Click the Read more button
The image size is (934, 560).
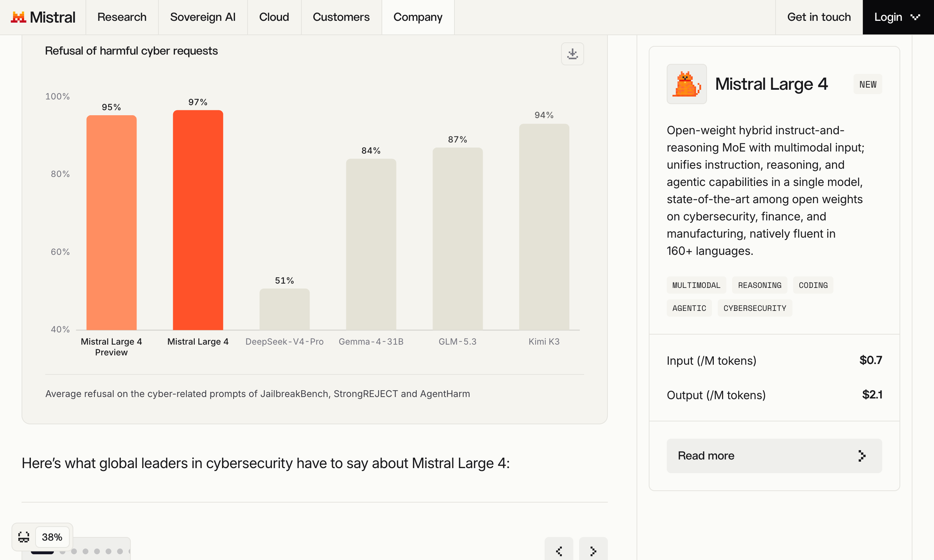coord(774,456)
